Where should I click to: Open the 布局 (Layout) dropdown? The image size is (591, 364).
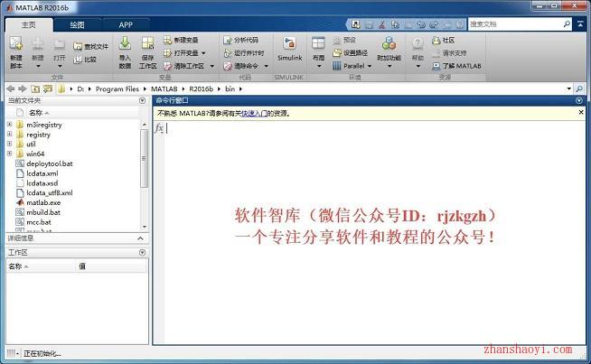[319, 66]
